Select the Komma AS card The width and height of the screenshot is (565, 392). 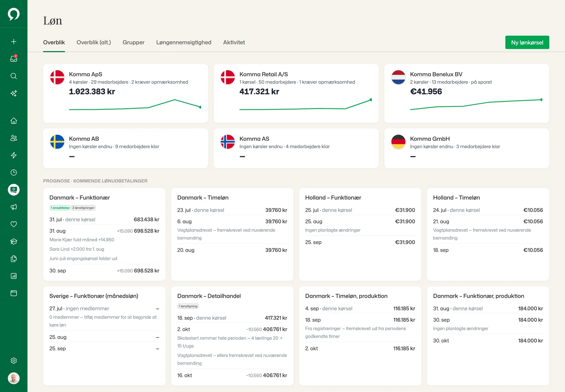[x=296, y=148]
